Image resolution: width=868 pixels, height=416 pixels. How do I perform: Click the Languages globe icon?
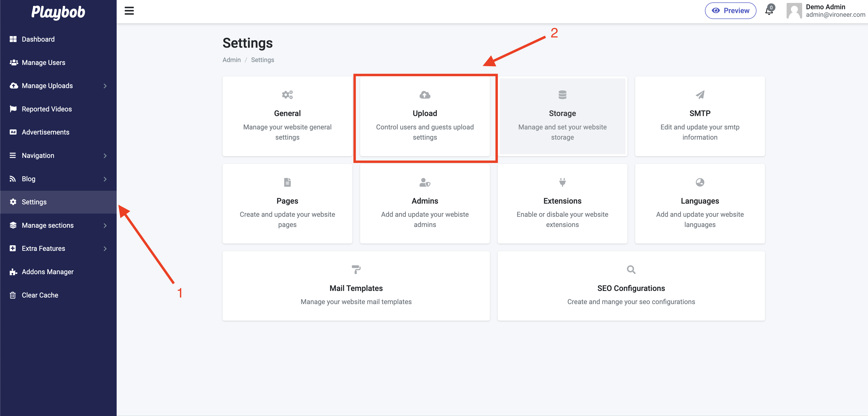point(700,182)
